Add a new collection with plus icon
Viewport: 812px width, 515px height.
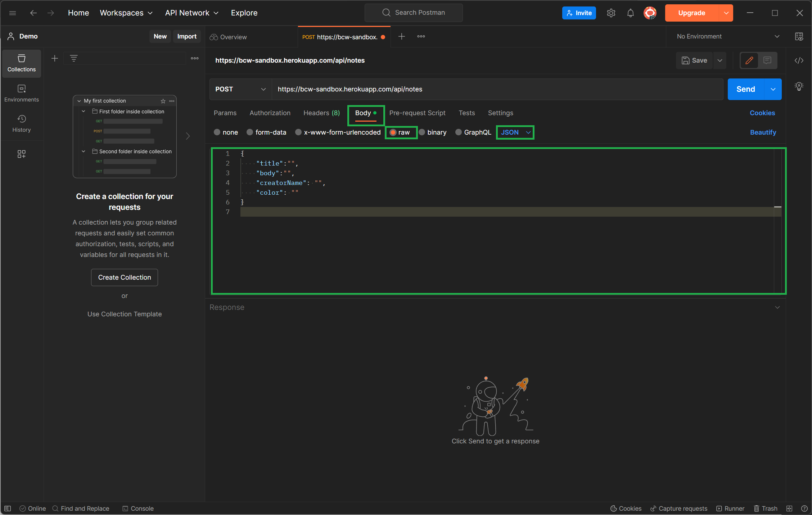[x=55, y=58]
